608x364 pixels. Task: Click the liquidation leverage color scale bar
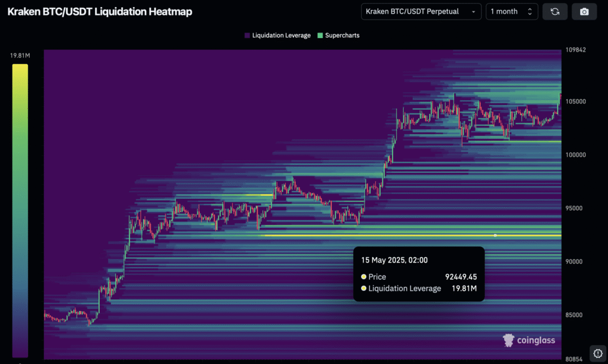click(20, 210)
